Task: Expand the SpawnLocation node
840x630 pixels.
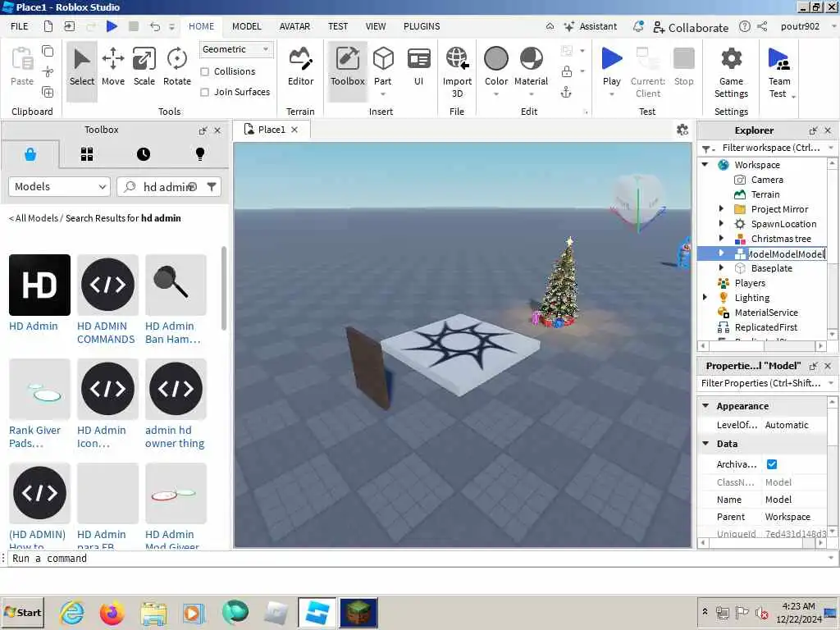Action: 721,223
